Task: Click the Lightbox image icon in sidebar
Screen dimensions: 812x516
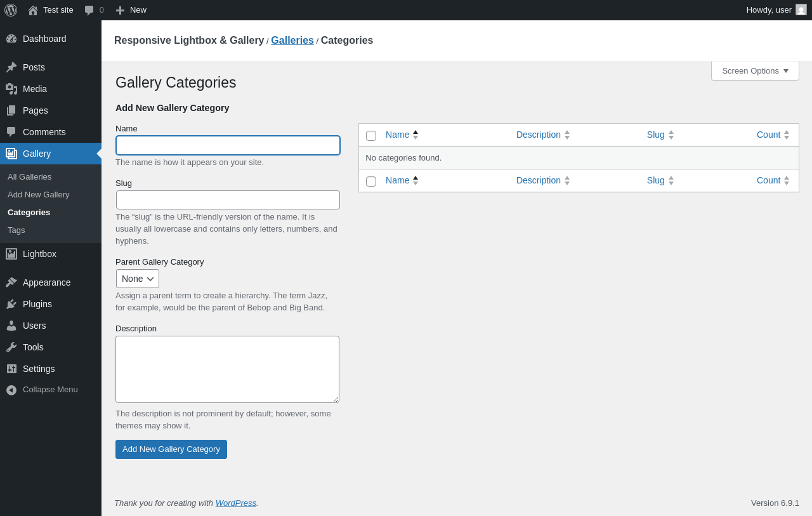Action: click(11, 254)
